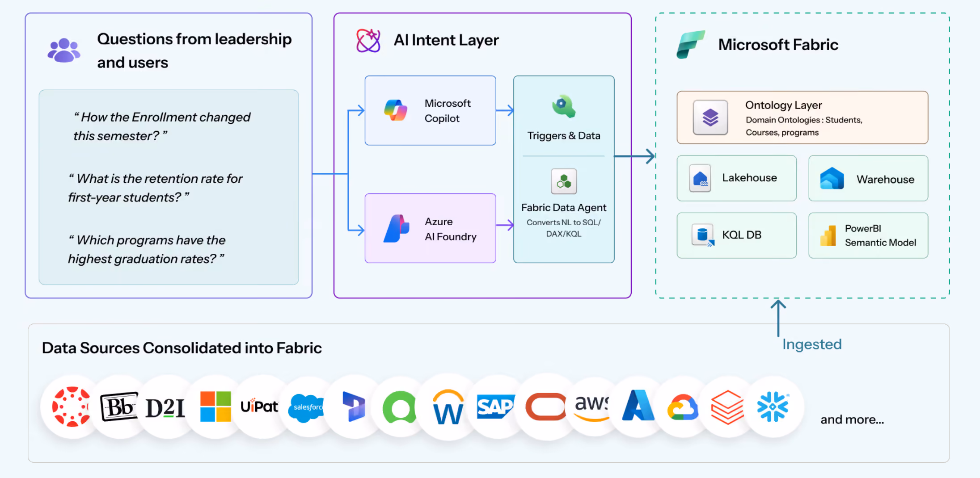Screen dimensions: 980x478
Task: Click the retention rate for first-year students question
Action: [155, 188]
